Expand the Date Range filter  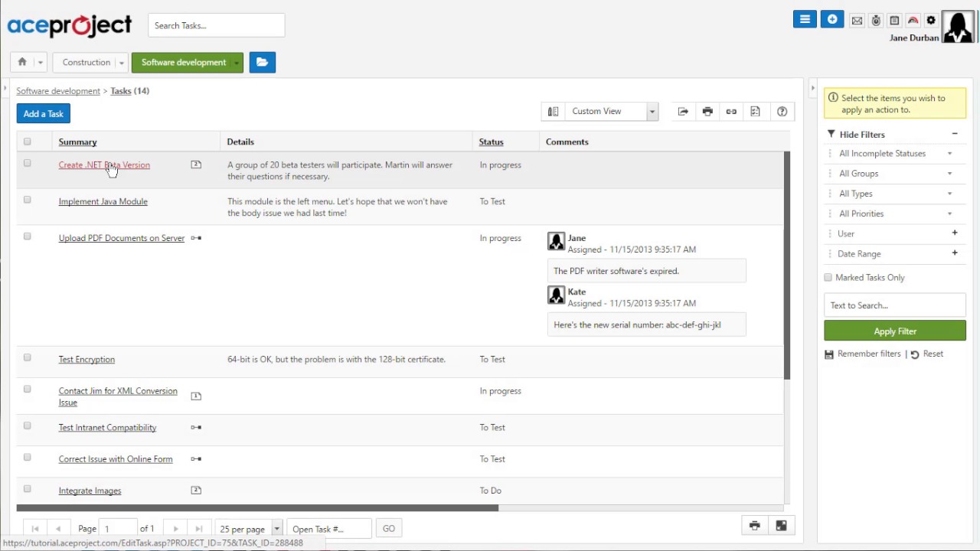pos(955,253)
